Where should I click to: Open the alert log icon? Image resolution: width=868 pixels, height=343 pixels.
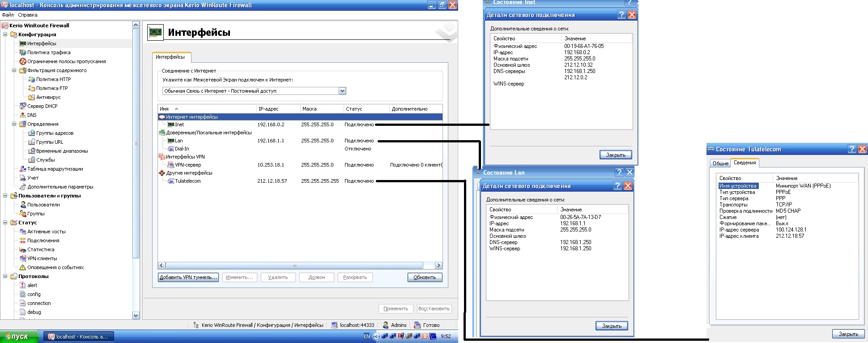(x=22, y=285)
